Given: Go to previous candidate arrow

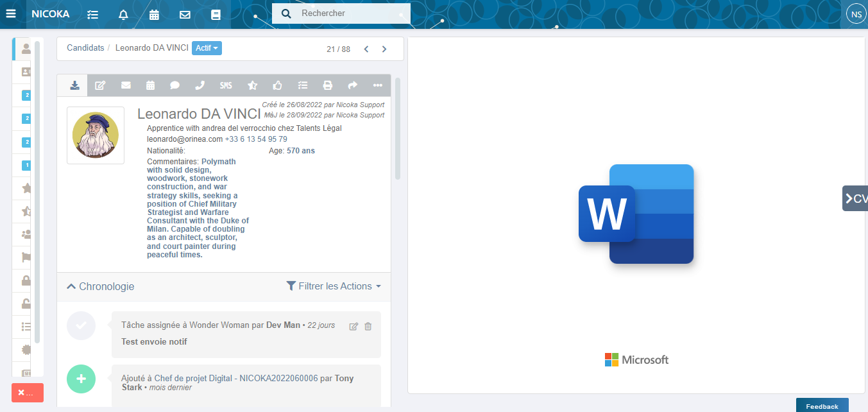Looking at the screenshot, I should pos(366,49).
